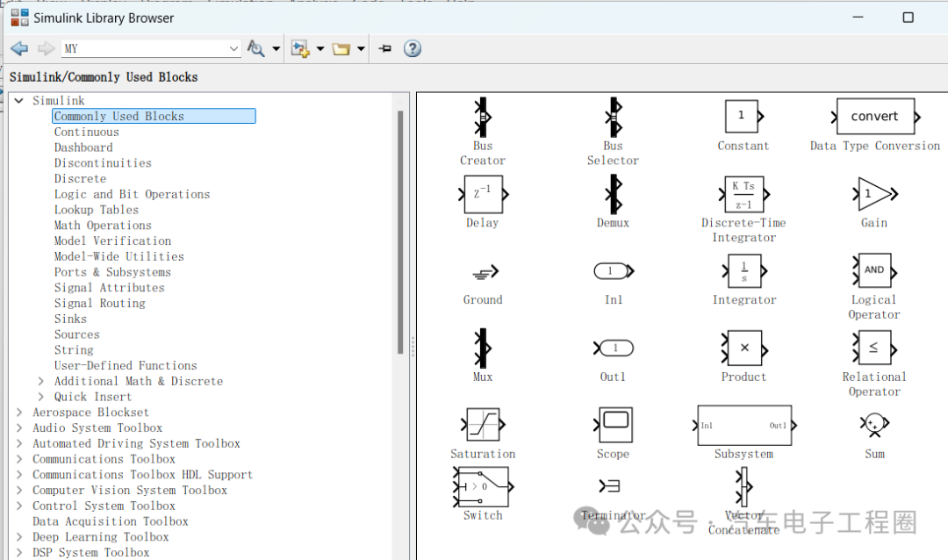The width and height of the screenshot is (948, 560).
Task: Expand the Aerospace Blockset library
Action: 19,413
